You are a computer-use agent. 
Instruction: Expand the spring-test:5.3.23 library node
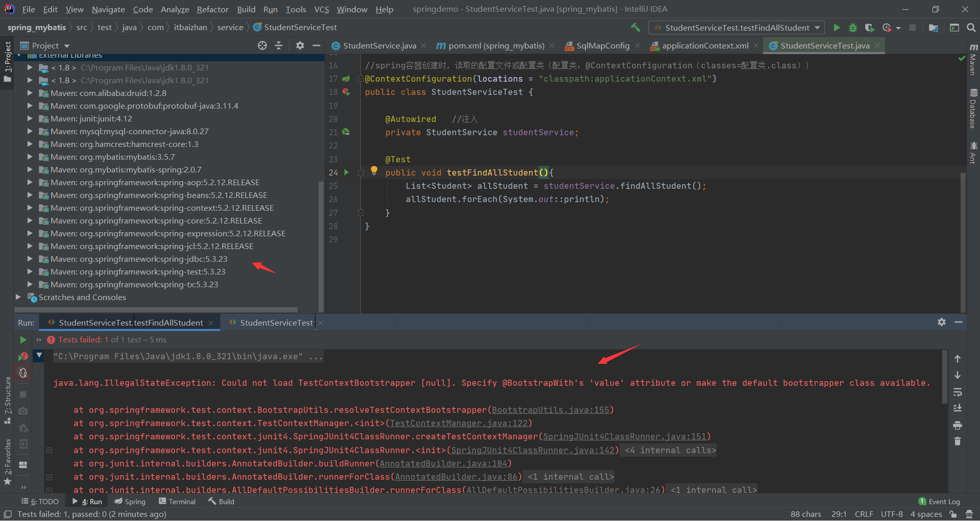click(30, 271)
